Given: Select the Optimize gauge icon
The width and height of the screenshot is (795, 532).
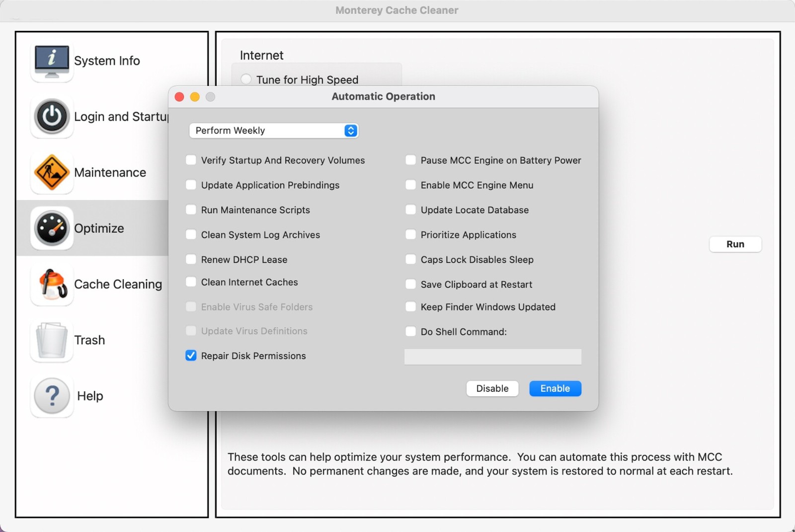Looking at the screenshot, I should pyautogui.click(x=52, y=228).
